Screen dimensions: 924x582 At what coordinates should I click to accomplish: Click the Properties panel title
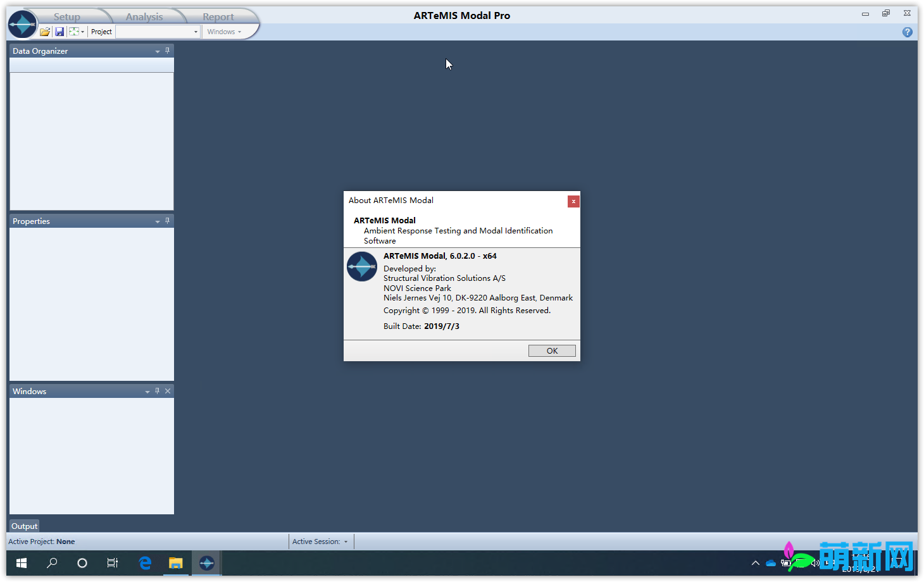click(31, 221)
